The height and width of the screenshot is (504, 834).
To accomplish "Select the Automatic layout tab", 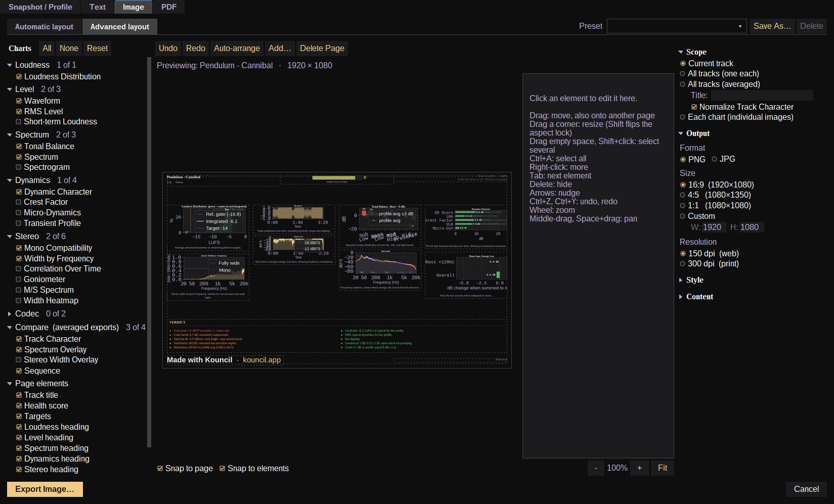I will pyautogui.click(x=44, y=27).
